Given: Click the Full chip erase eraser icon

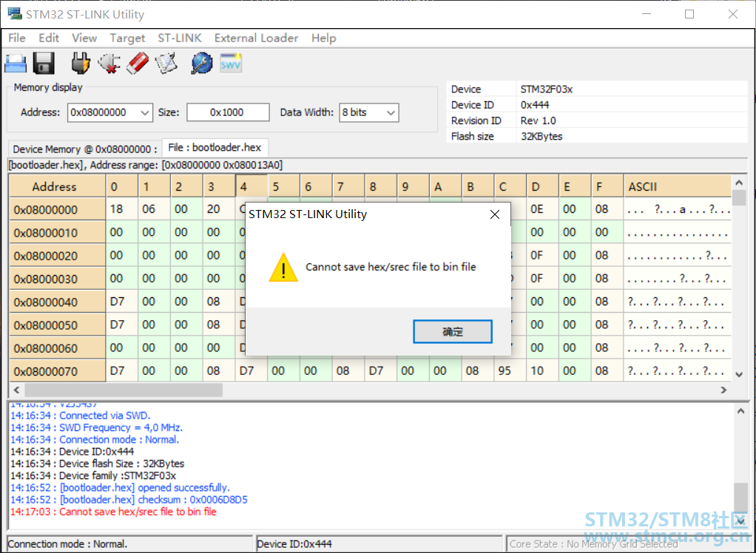Looking at the screenshot, I should (138, 64).
